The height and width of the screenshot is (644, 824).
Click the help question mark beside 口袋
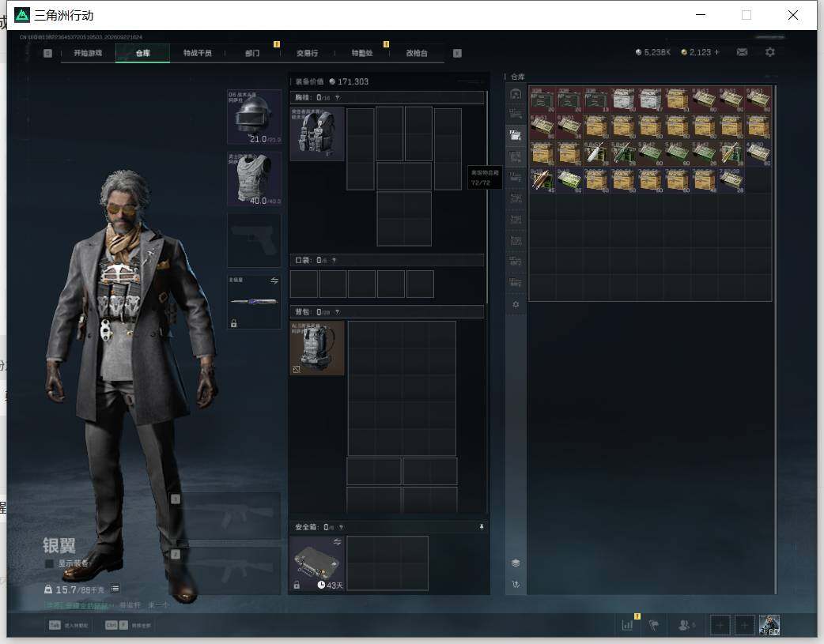point(334,261)
